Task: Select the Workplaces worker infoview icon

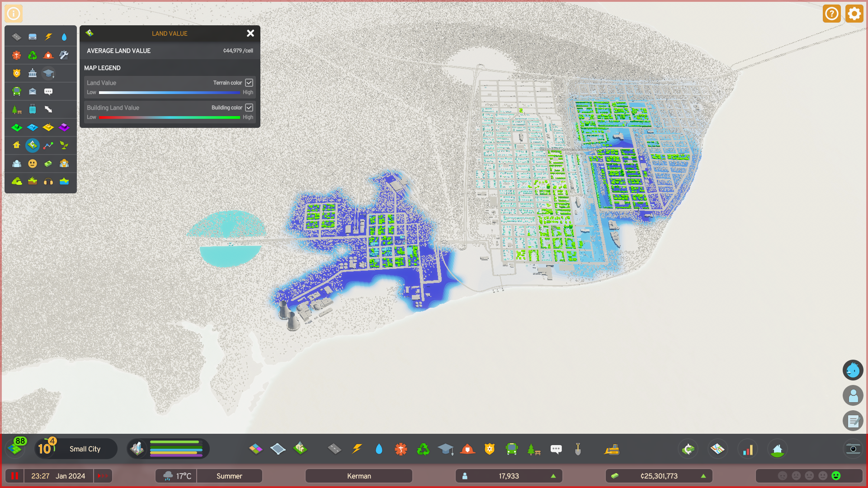Action: click(x=64, y=164)
